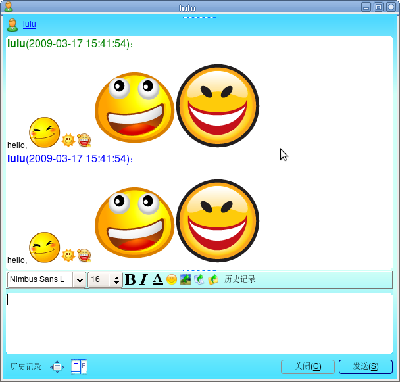400x382 pixels.
Task: Click the four-arrow layout icon at bottom
Action: [57, 367]
